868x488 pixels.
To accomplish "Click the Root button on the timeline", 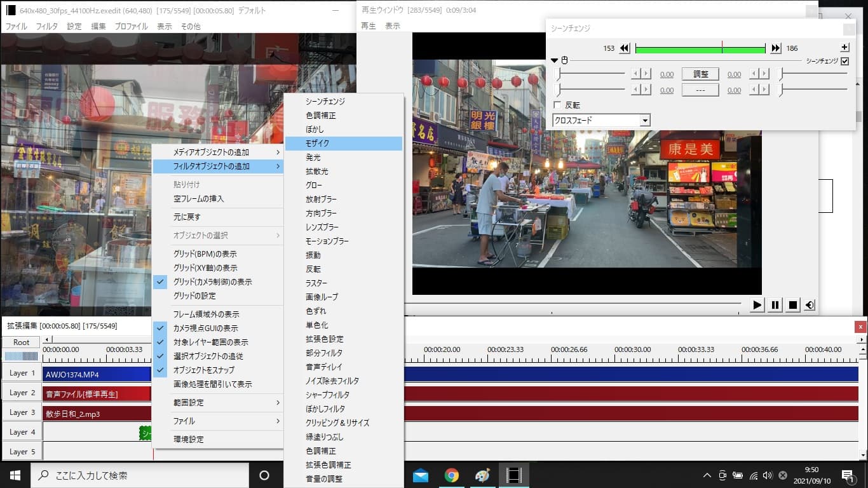I will click(x=22, y=342).
